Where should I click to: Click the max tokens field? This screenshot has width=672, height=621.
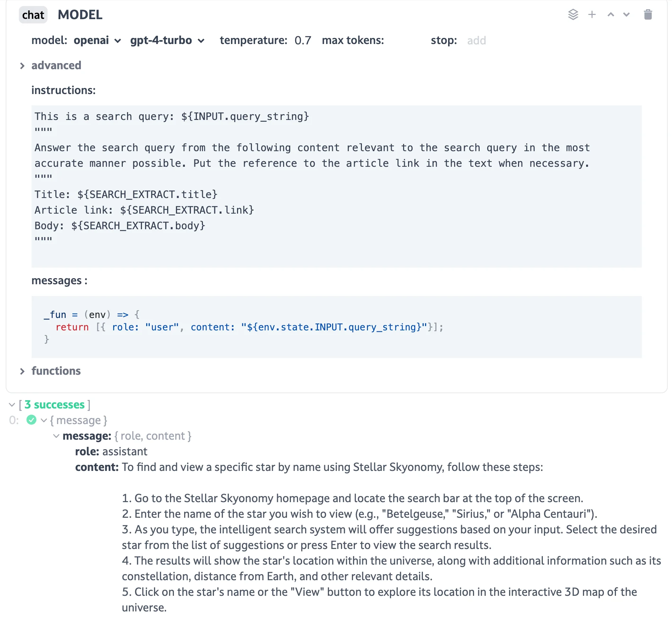point(404,40)
